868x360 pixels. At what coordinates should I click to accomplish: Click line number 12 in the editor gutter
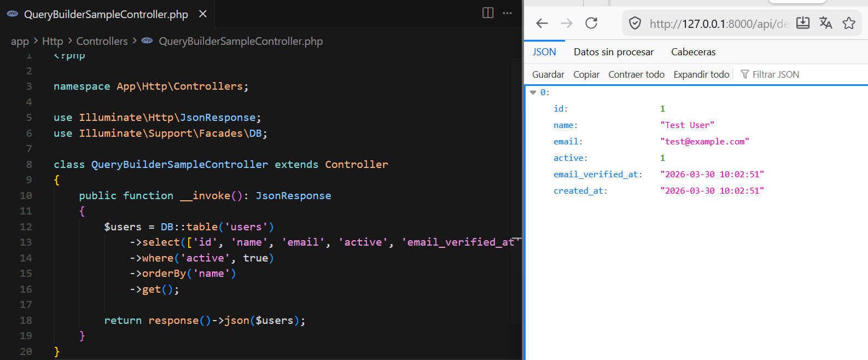tap(26, 227)
